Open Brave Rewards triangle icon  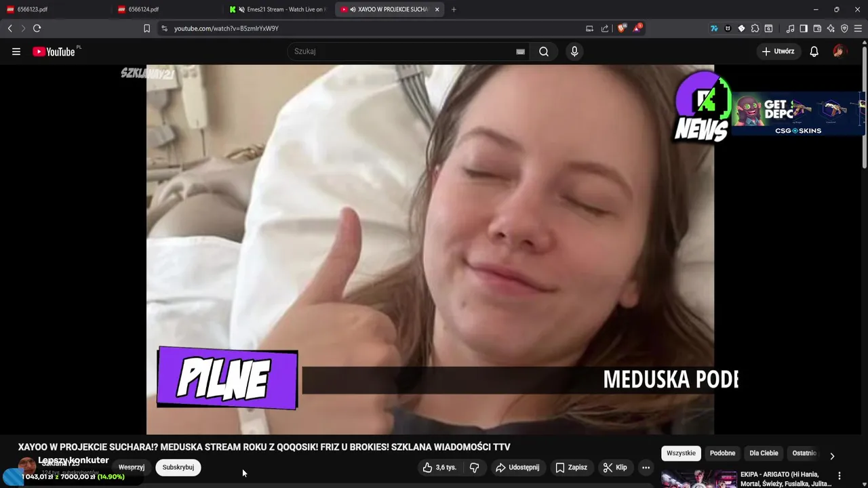pyautogui.click(x=637, y=28)
